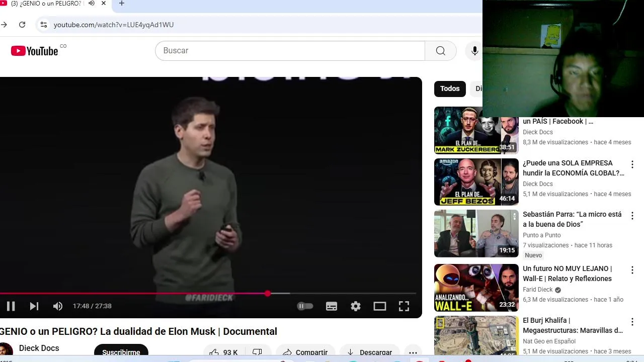Click the youtube.com address bar URL
The image size is (644, 362).
(x=114, y=25)
